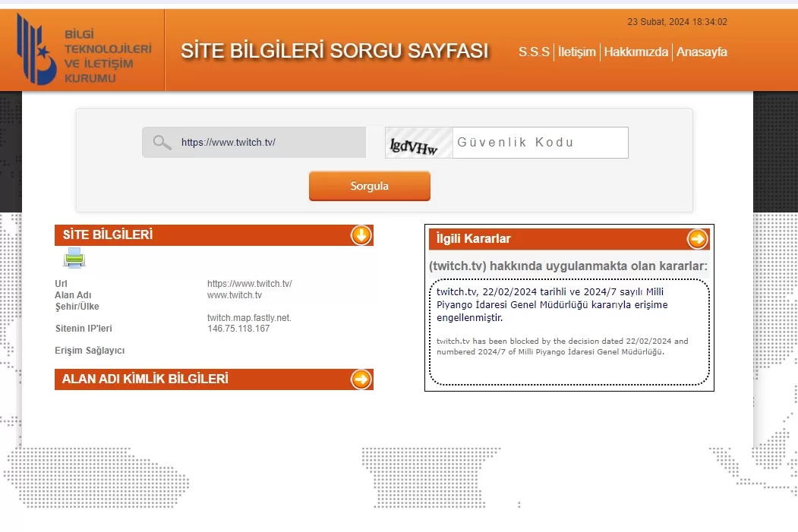Open the İletişim menu item

click(577, 52)
